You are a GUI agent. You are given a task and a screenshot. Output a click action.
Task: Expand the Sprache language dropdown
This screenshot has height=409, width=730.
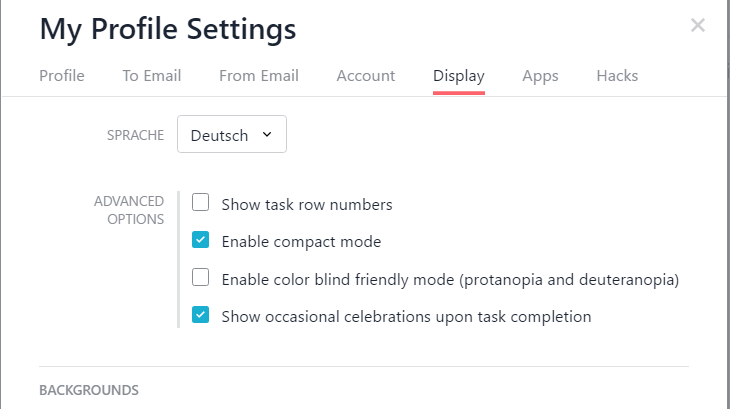pos(232,135)
